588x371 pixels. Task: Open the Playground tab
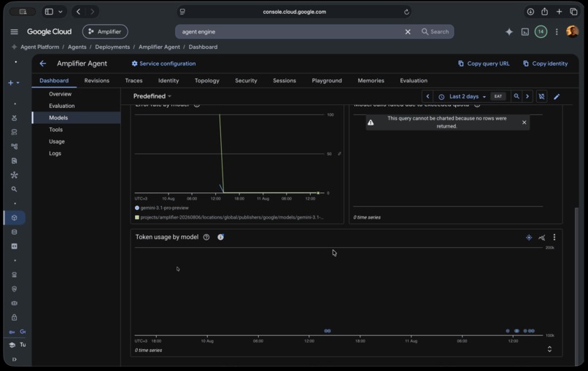point(327,81)
